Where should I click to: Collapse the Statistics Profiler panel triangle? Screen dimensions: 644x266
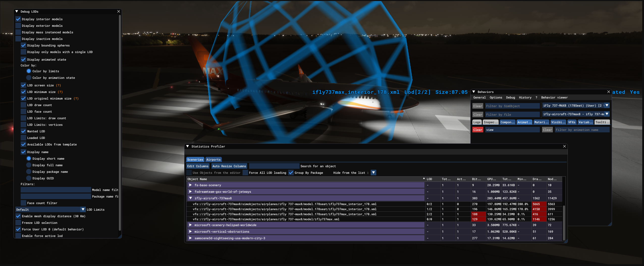(x=187, y=146)
